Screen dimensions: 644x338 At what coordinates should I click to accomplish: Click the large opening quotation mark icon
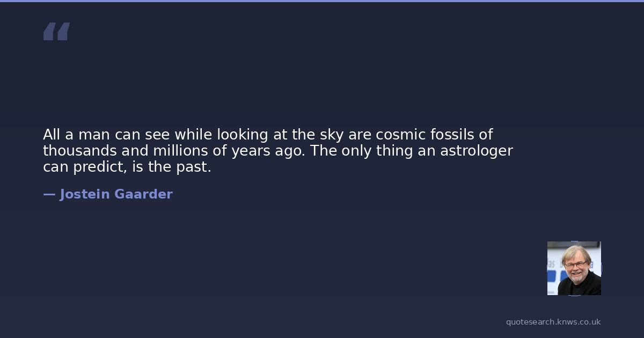(56, 32)
